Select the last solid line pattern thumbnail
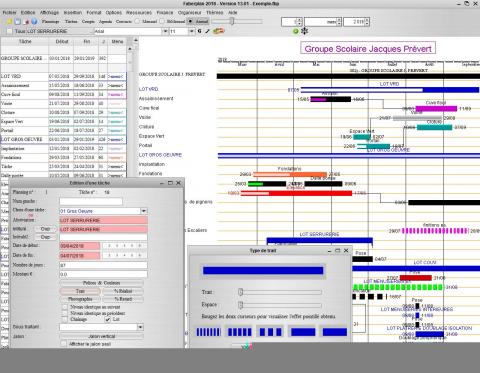Screen dimensions: 480x373 click(x=335, y=332)
